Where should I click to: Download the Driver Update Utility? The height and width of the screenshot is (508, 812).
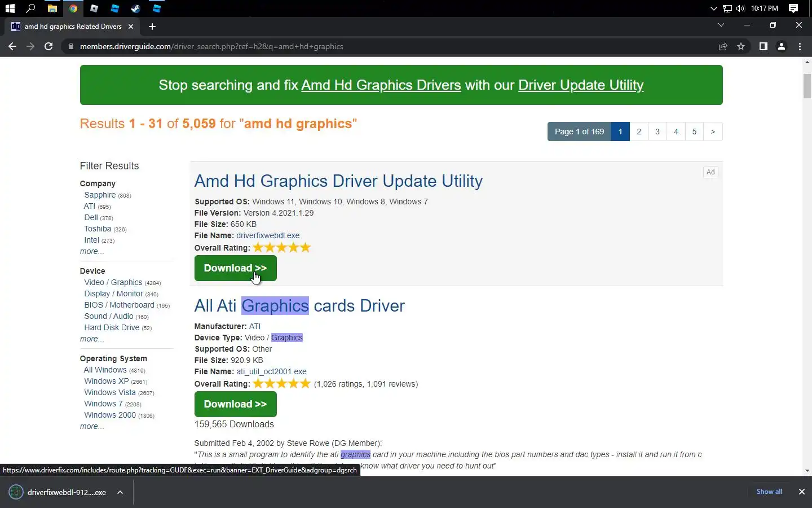pyautogui.click(x=235, y=268)
